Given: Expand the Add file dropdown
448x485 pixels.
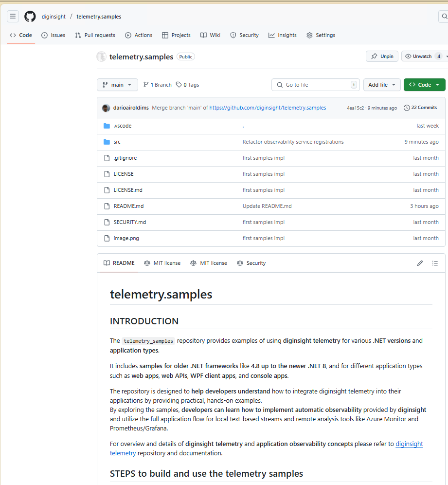Looking at the screenshot, I should 382,84.
